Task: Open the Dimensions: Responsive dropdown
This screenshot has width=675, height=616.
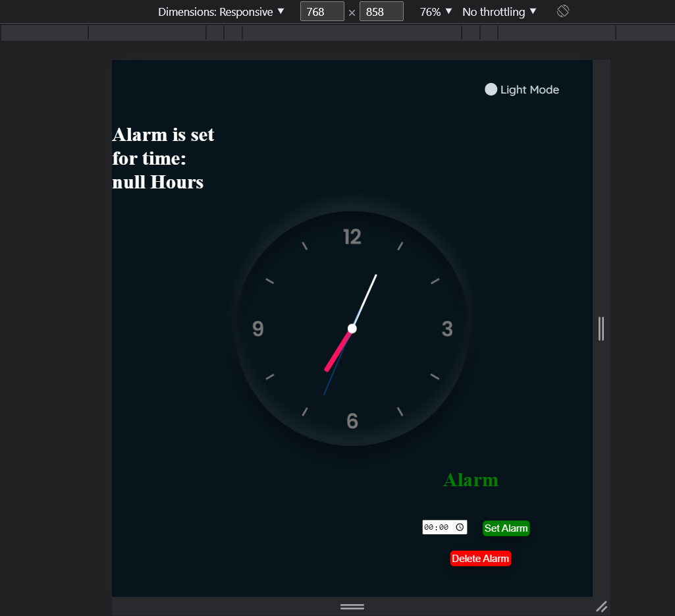Action: 219,11
